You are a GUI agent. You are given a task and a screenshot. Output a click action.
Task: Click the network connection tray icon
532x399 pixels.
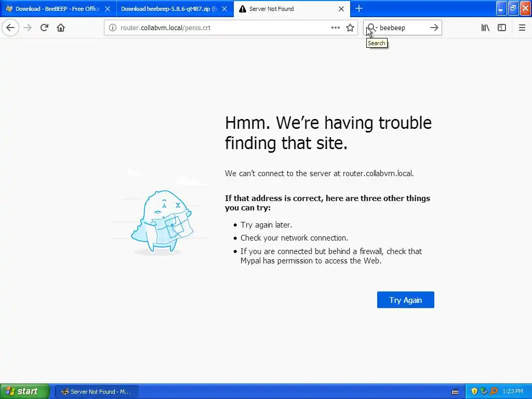484,391
